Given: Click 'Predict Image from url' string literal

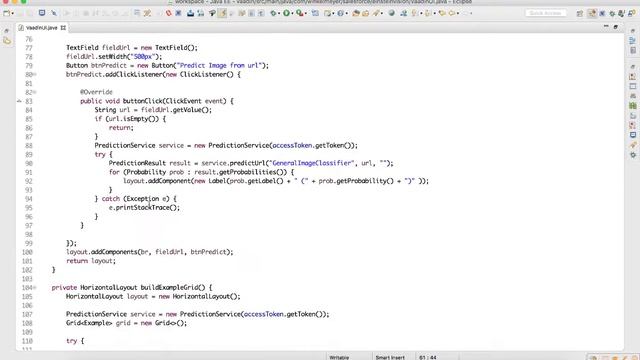Looking at the screenshot, I should tap(220, 65).
